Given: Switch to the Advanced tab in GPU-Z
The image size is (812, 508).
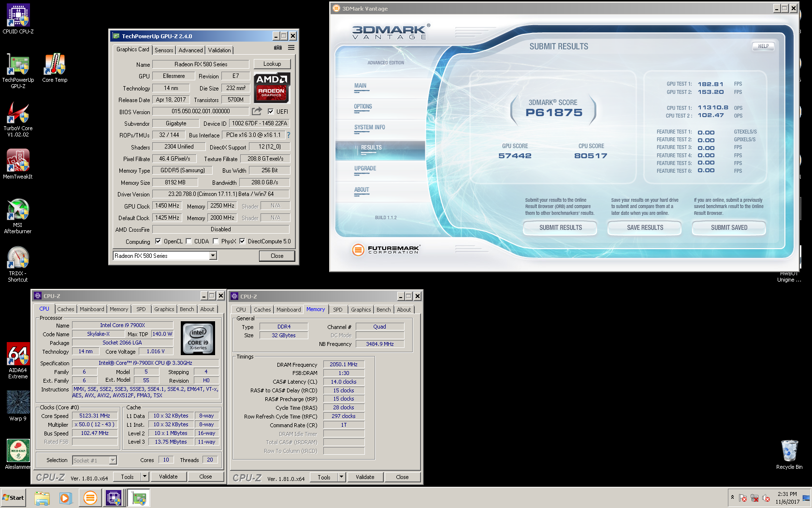Looking at the screenshot, I should click(x=191, y=50).
